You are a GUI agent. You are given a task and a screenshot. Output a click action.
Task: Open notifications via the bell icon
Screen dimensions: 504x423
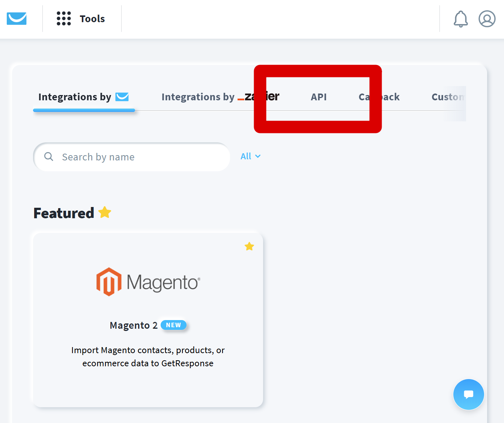[460, 19]
